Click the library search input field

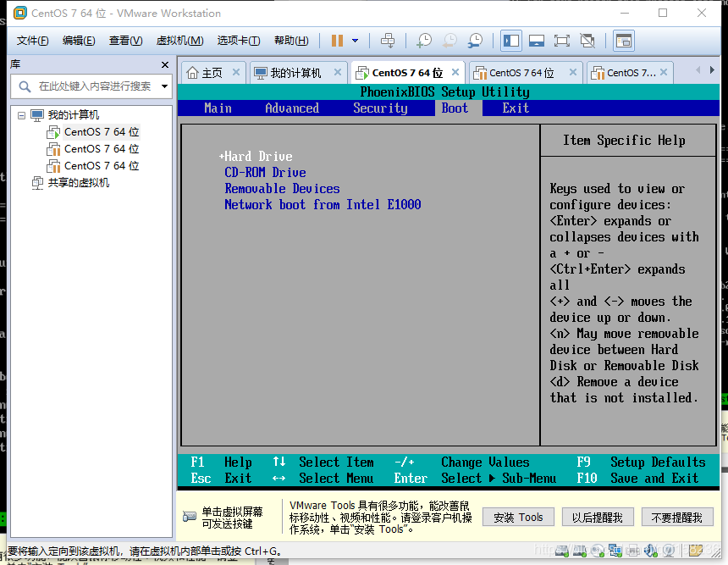[95, 86]
